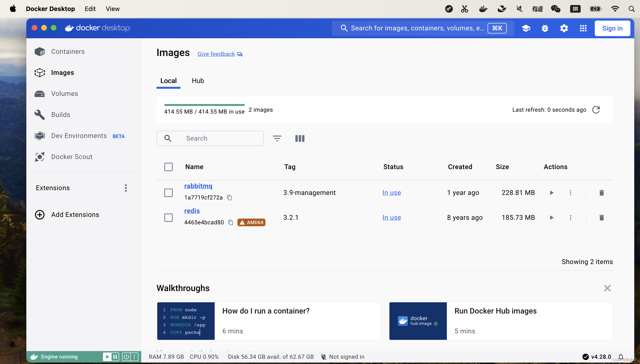Click the Containers sidebar icon
Image resolution: width=640 pixels, height=364 pixels.
39,51
